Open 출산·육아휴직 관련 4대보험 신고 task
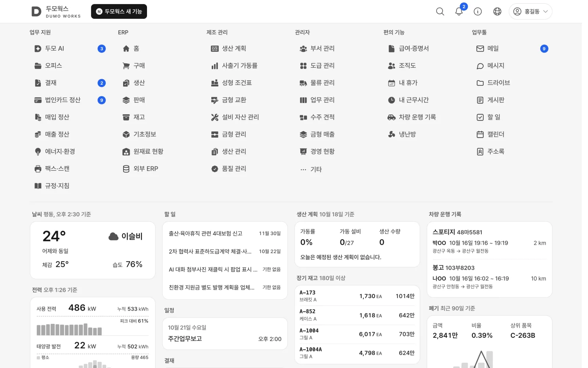The image size is (588, 368). [x=225, y=234]
